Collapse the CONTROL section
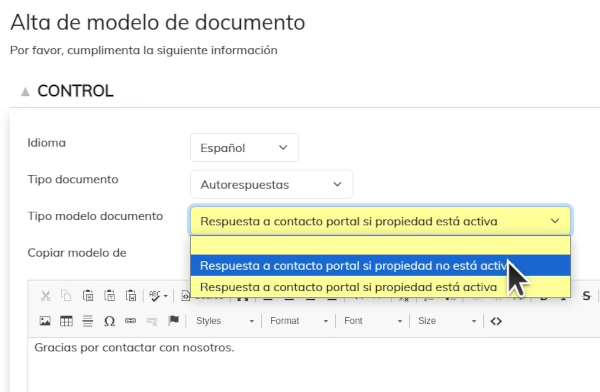 click(x=25, y=91)
